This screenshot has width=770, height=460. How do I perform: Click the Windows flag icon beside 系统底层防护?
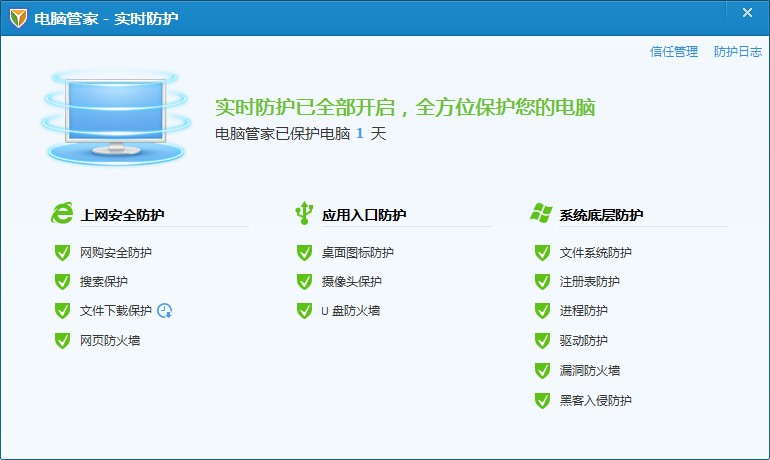tap(542, 213)
